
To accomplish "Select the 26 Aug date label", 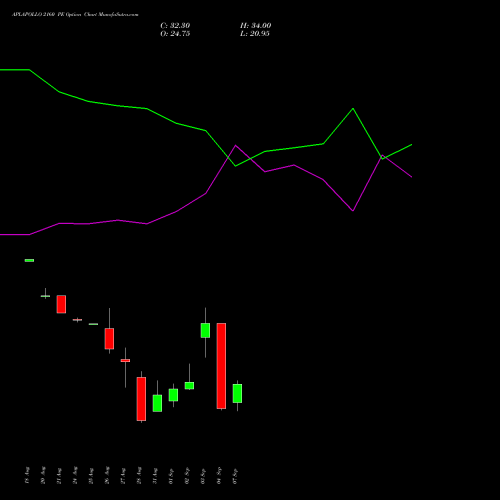I will (107, 475).
